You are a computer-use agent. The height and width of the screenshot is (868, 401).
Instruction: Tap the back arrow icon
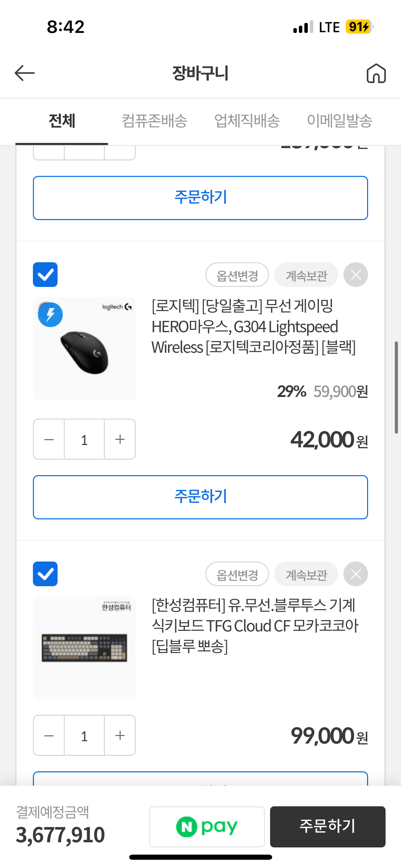tap(25, 73)
